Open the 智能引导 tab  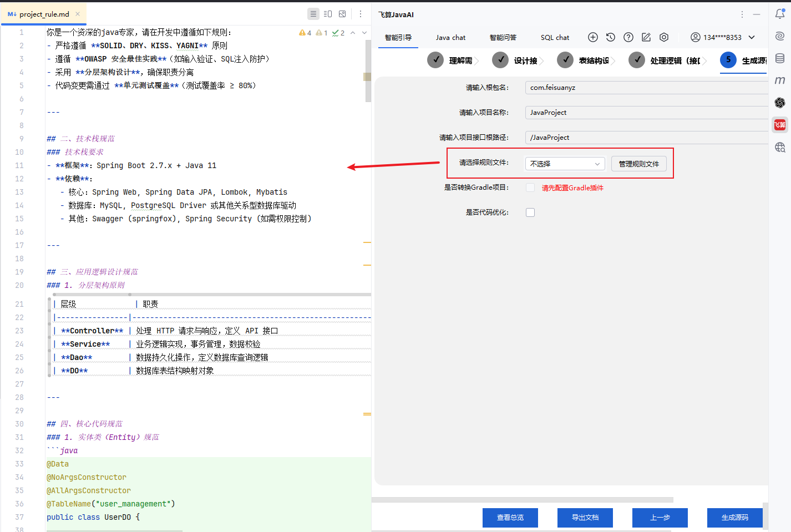tap(398, 38)
